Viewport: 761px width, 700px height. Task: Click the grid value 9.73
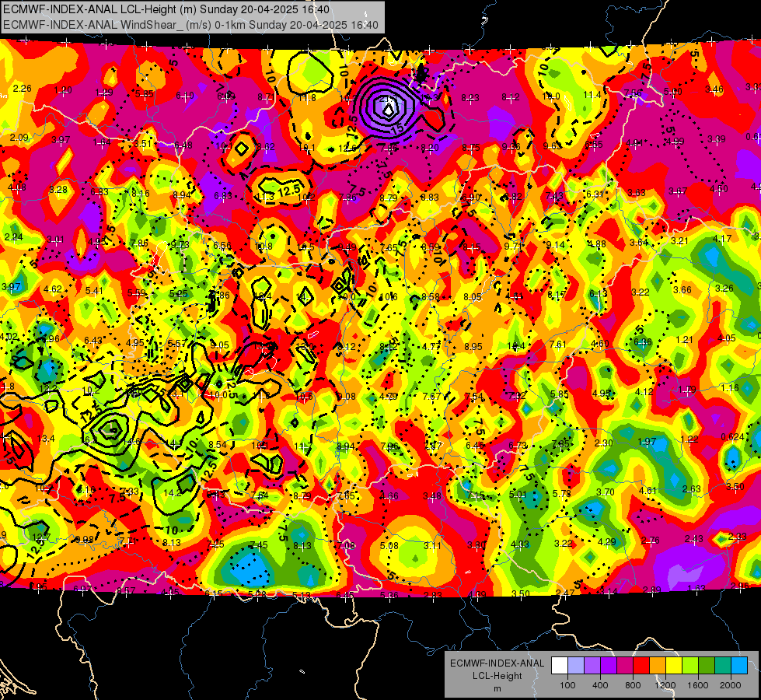[180, 244]
